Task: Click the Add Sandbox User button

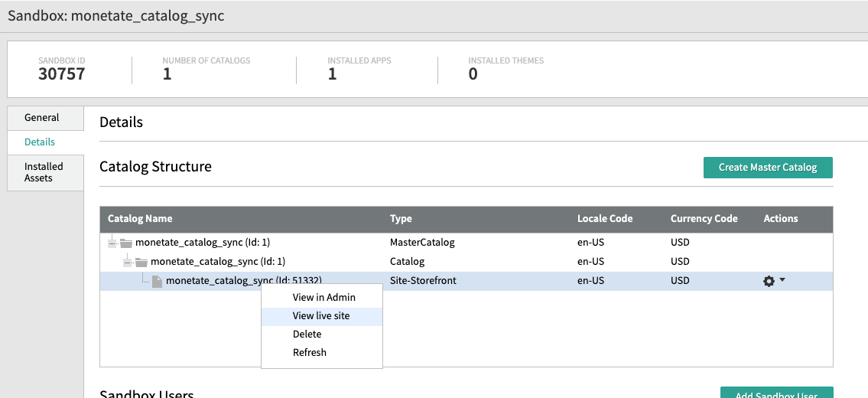Action: [x=776, y=393]
